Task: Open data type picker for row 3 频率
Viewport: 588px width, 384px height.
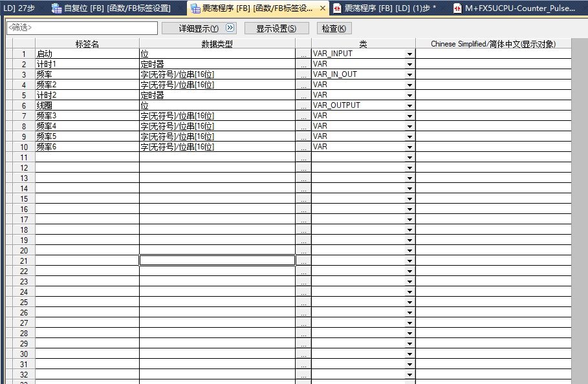Action: pos(303,74)
